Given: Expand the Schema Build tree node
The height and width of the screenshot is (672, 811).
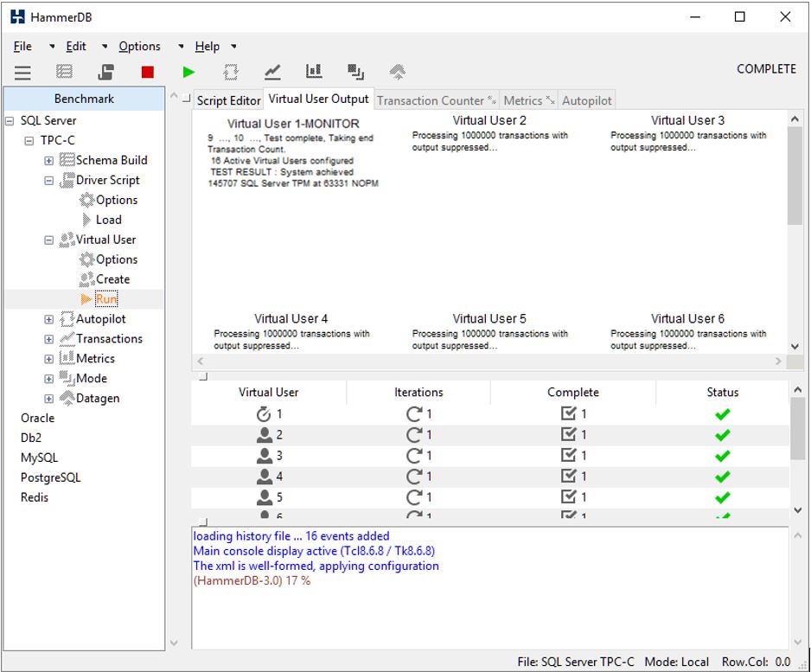Looking at the screenshot, I should (x=49, y=161).
